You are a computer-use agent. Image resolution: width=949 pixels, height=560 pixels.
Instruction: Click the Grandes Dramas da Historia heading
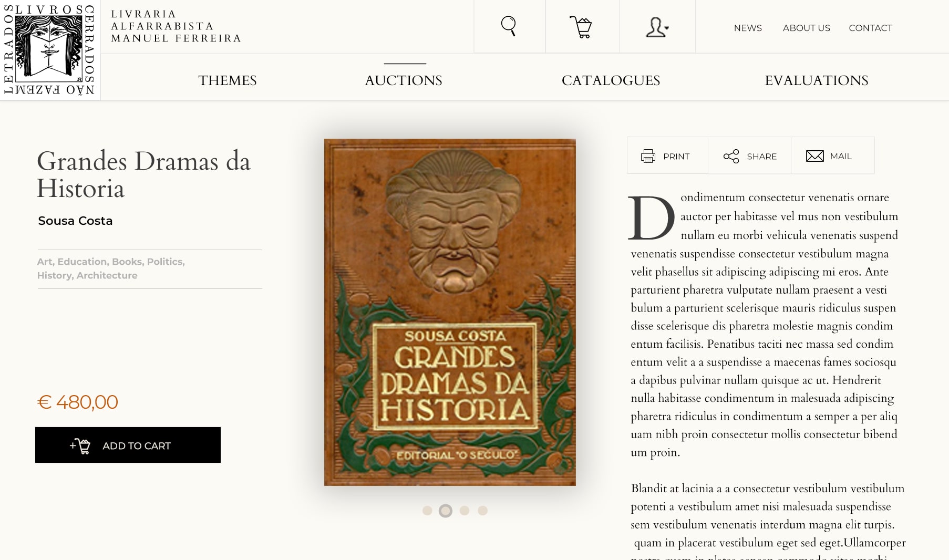coord(143,174)
